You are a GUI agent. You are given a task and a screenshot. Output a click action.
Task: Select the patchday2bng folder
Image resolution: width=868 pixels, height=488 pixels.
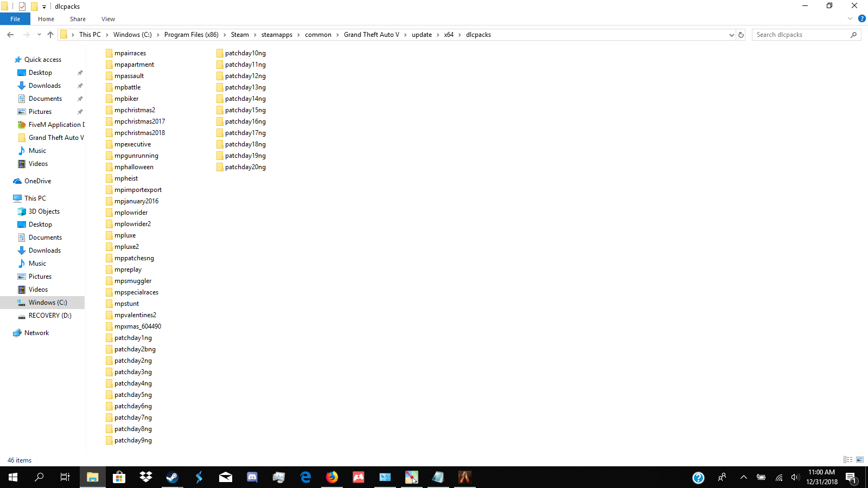131,349
